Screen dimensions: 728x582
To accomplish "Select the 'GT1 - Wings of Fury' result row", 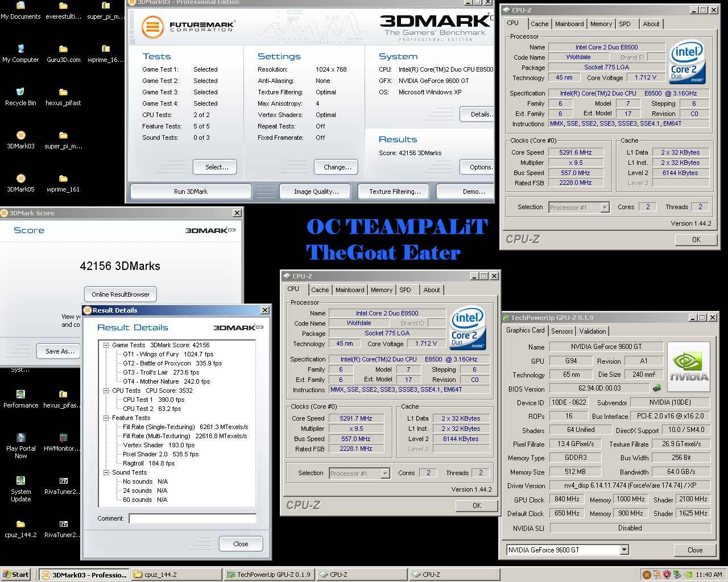I will click(x=168, y=354).
